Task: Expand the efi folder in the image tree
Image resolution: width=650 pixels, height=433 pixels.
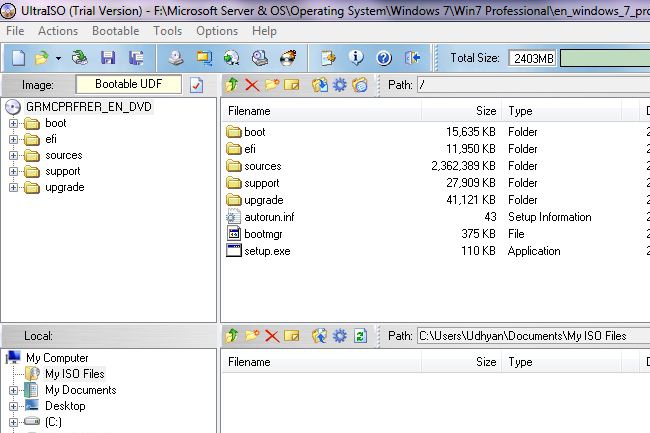Action: coord(13,139)
